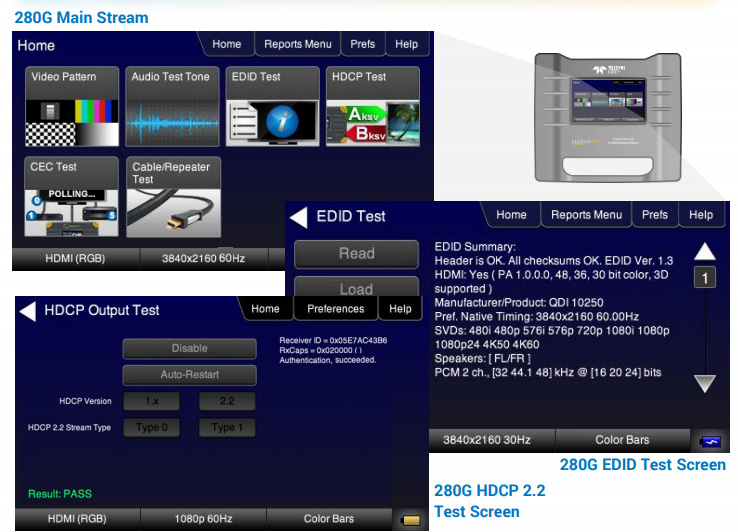This screenshot has width=738, height=532.
Task: Select Home tab in HDCP Output Test
Action: (265, 309)
